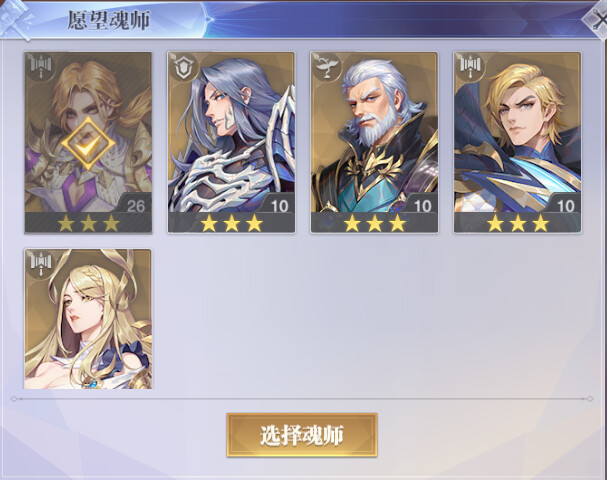
Task: Close the 愿望魂师 dialog
Action: pyautogui.click(x=598, y=19)
